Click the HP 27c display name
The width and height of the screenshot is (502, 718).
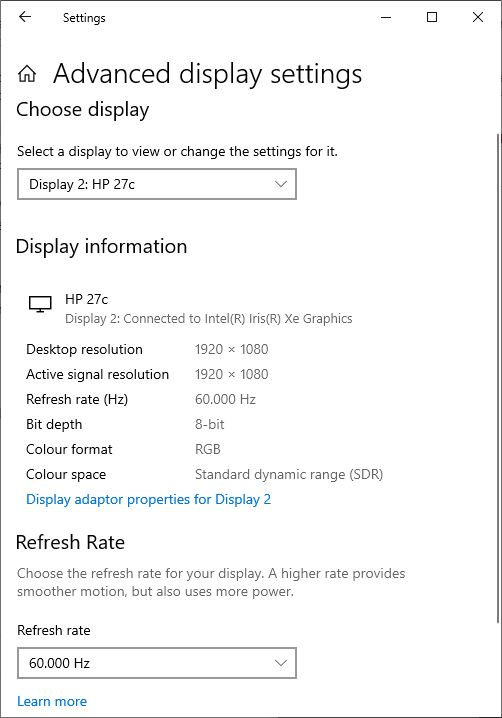(87, 299)
